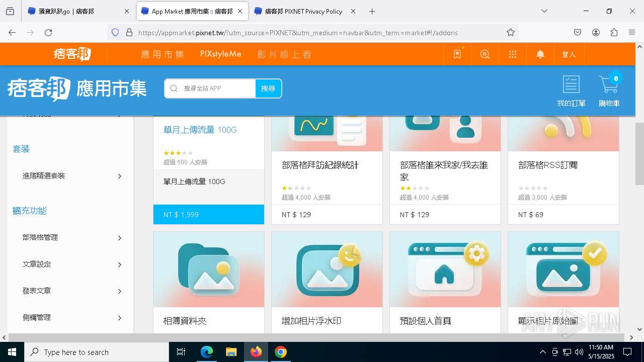The height and width of the screenshot is (362, 644).
Task: Click the 顯示相片原始圖 app thumbnail
Action: tap(563, 269)
